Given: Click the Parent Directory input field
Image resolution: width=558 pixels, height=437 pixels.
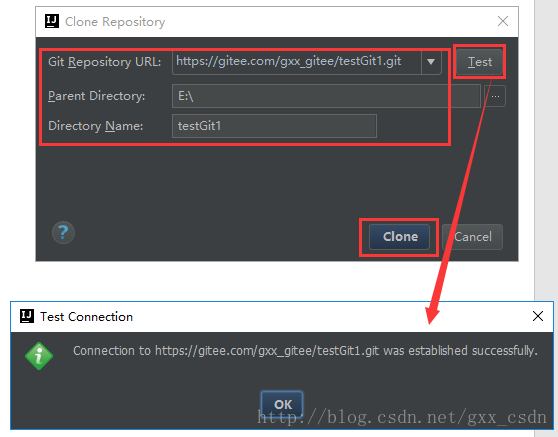Looking at the screenshot, I should pos(326,96).
